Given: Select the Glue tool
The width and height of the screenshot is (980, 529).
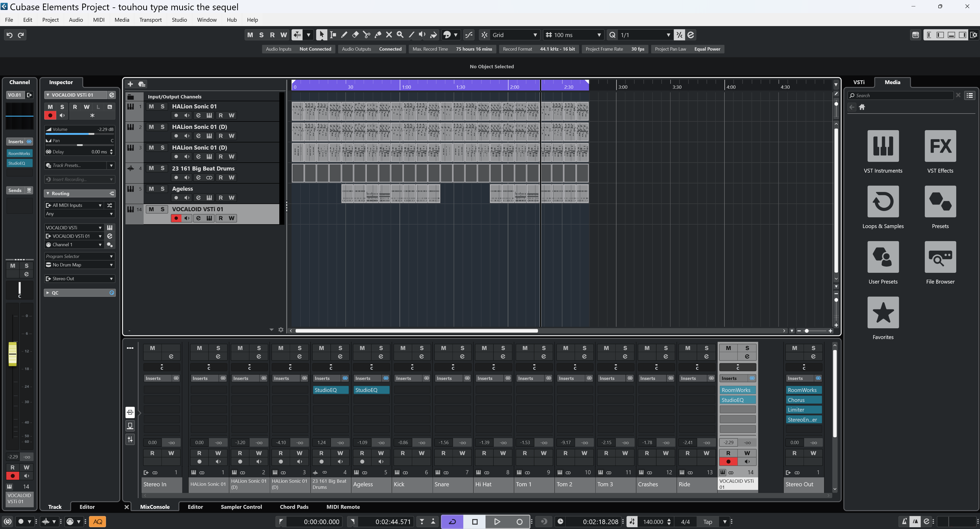Looking at the screenshot, I should point(378,35).
